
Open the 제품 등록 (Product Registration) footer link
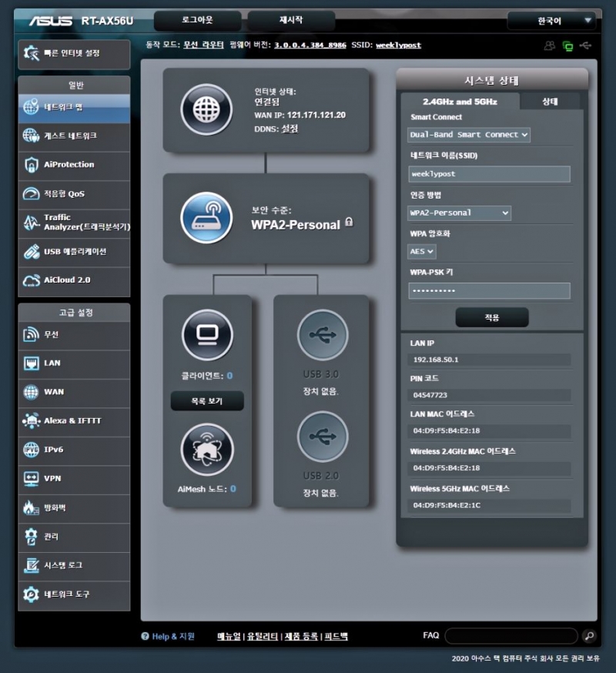tap(301, 637)
